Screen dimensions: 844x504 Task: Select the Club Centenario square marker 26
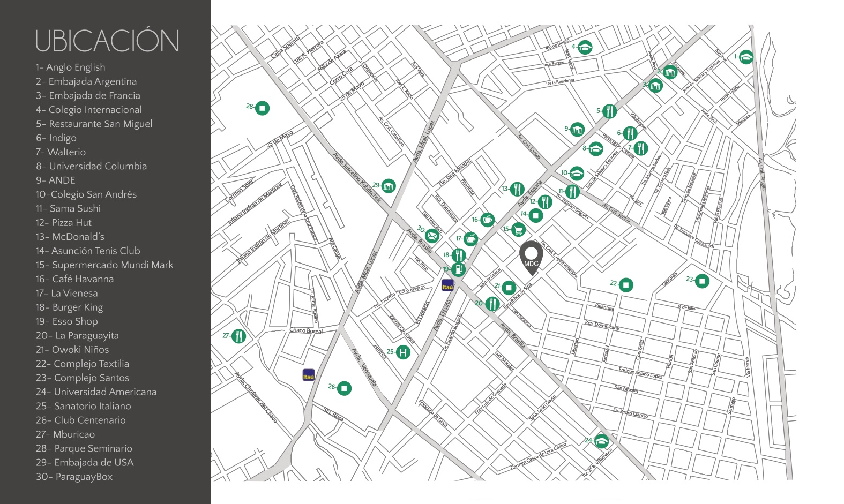pos(345,388)
